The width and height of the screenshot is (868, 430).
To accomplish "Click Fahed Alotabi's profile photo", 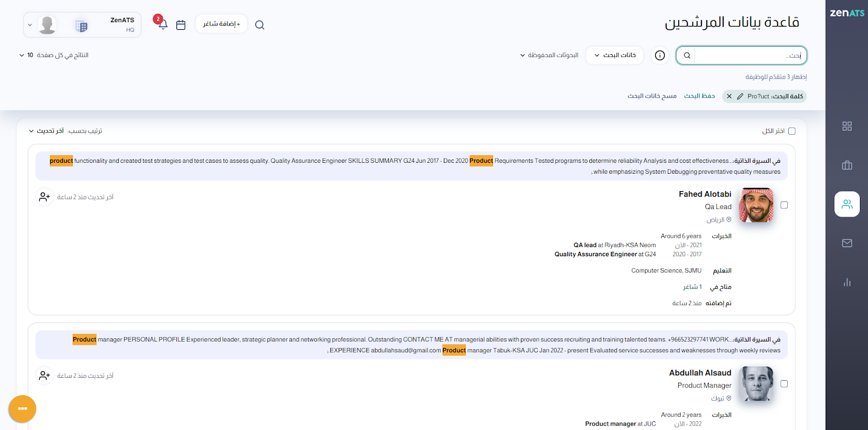I will (756, 205).
